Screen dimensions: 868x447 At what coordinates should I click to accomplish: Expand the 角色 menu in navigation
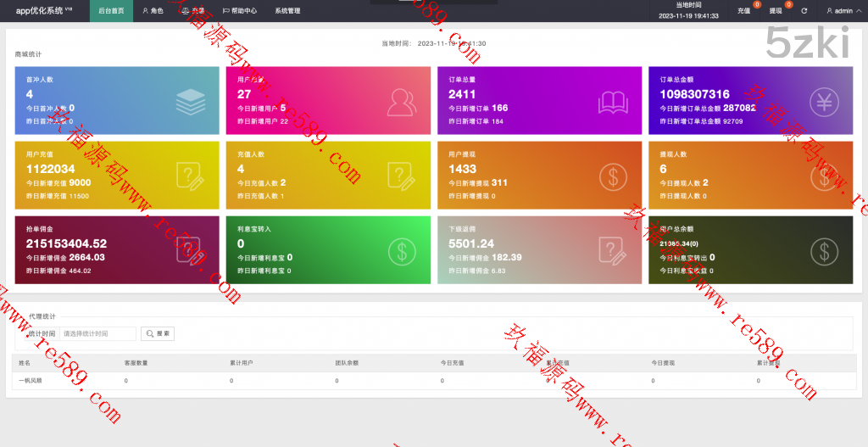pos(153,11)
